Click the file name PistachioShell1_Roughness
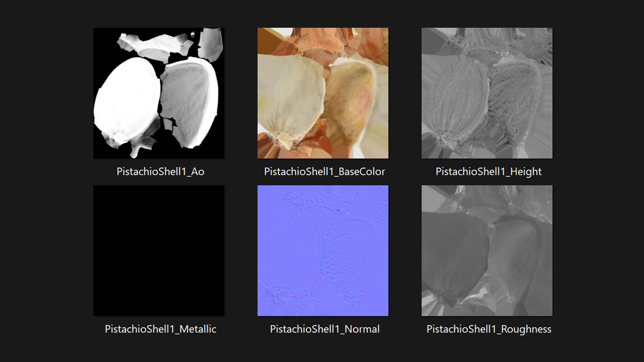The image size is (644, 362). 489,329
